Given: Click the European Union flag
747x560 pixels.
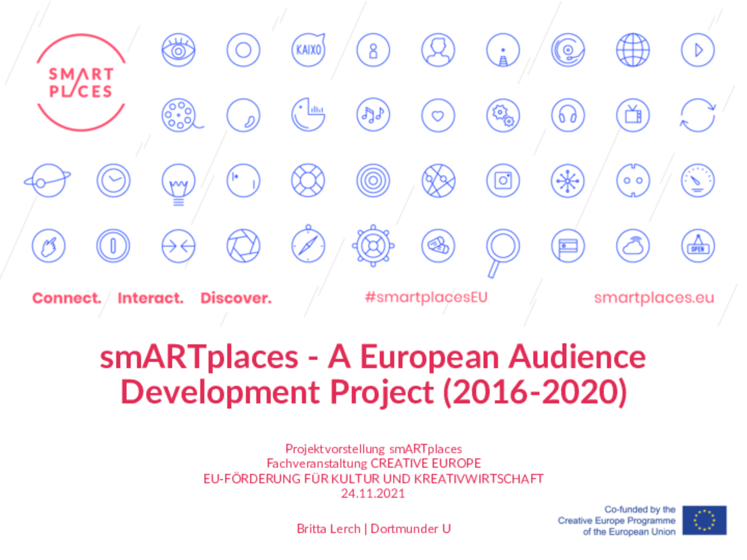Looking at the screenshot, I should tap(704, 520).
